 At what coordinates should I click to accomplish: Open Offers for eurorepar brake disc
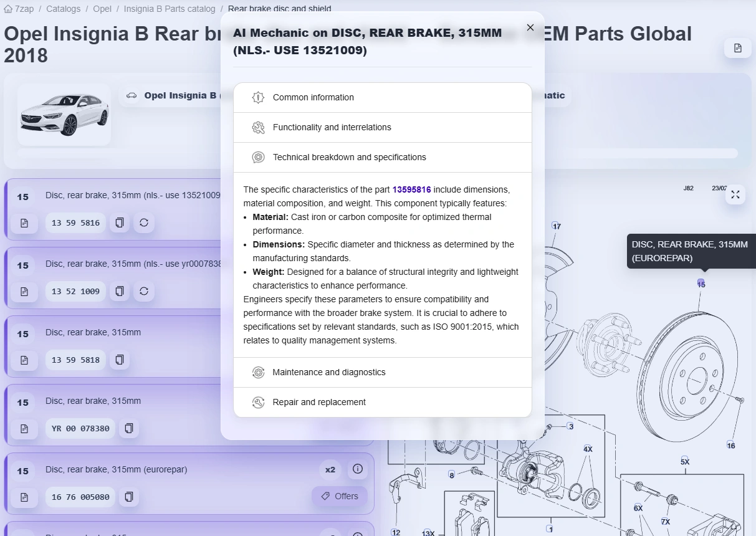[x=340, y=496]
